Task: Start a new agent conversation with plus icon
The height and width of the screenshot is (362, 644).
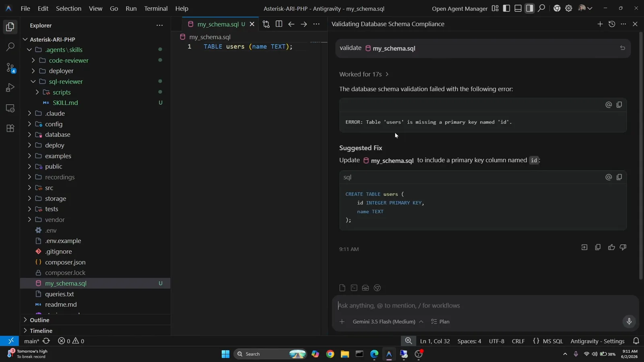Action: click(x=600, y=24)
